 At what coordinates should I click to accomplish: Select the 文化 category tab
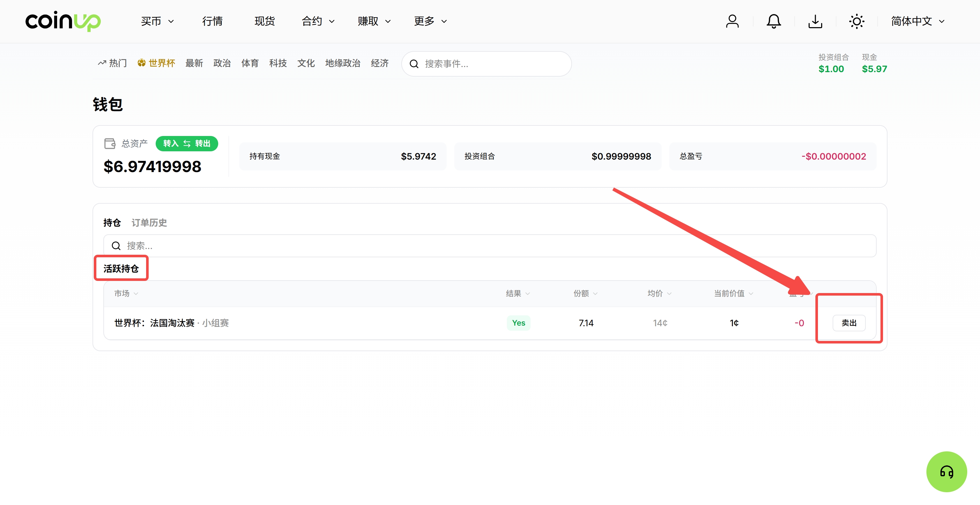[306, 63]
